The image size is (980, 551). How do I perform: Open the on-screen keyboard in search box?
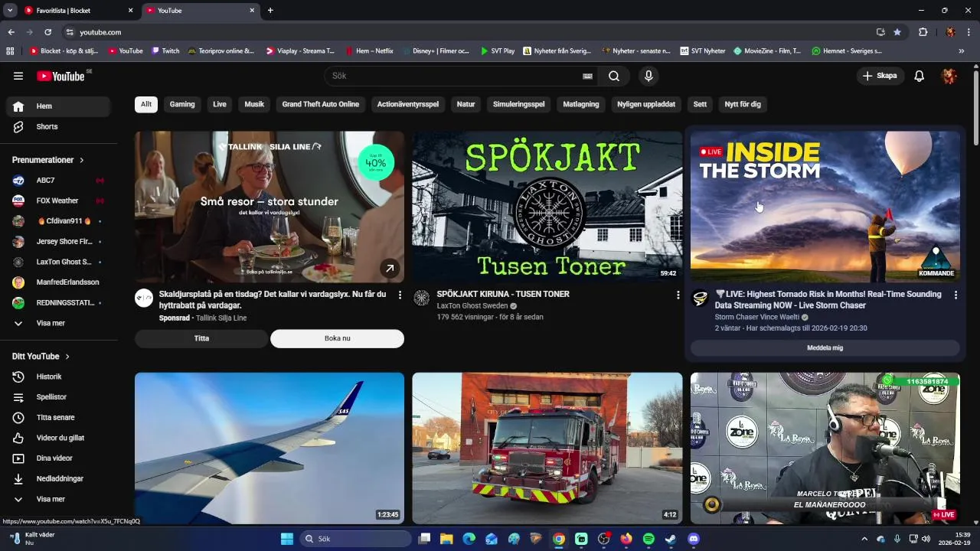click(587, 76)
